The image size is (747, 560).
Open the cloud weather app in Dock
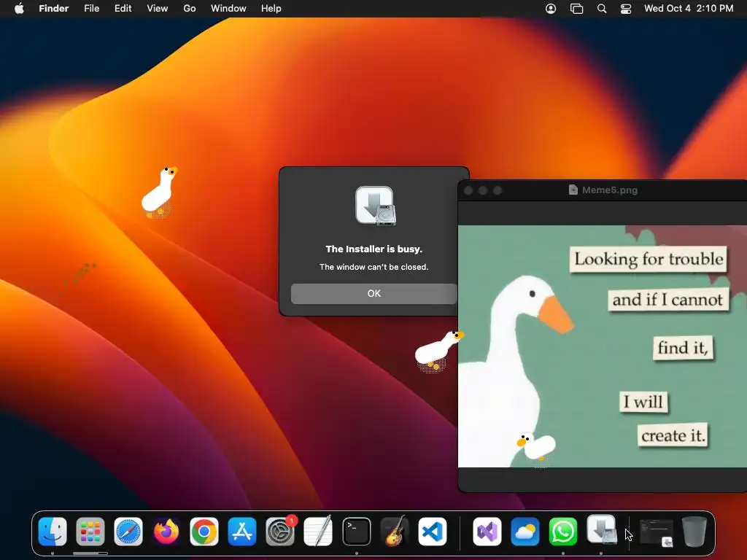pyautogui.click(x=525, y=532)
